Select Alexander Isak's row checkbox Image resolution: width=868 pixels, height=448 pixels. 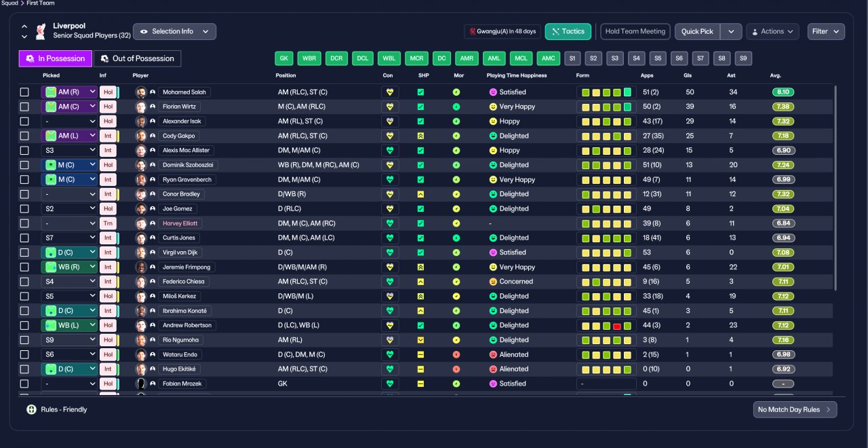(x=24, y=122)
